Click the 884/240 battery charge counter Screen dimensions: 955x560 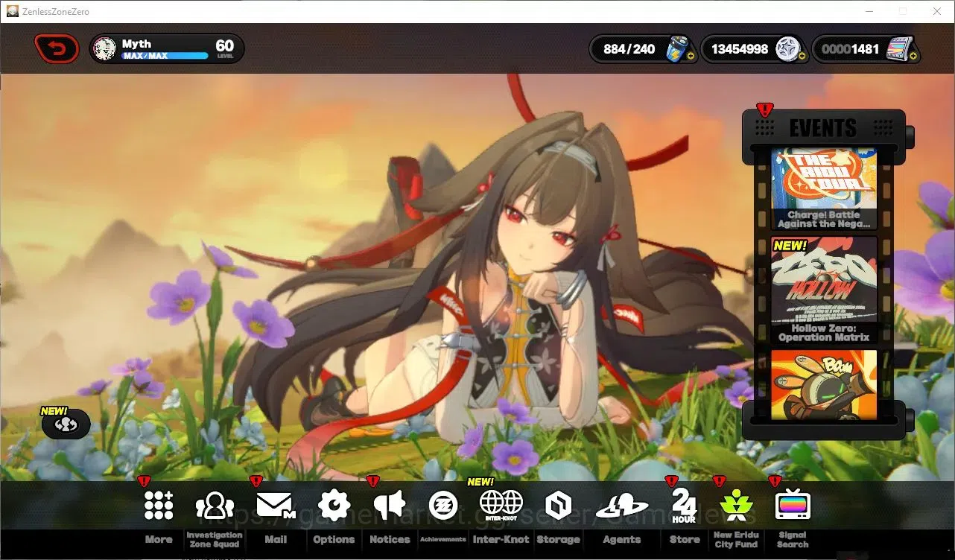[x=629, y=49]
